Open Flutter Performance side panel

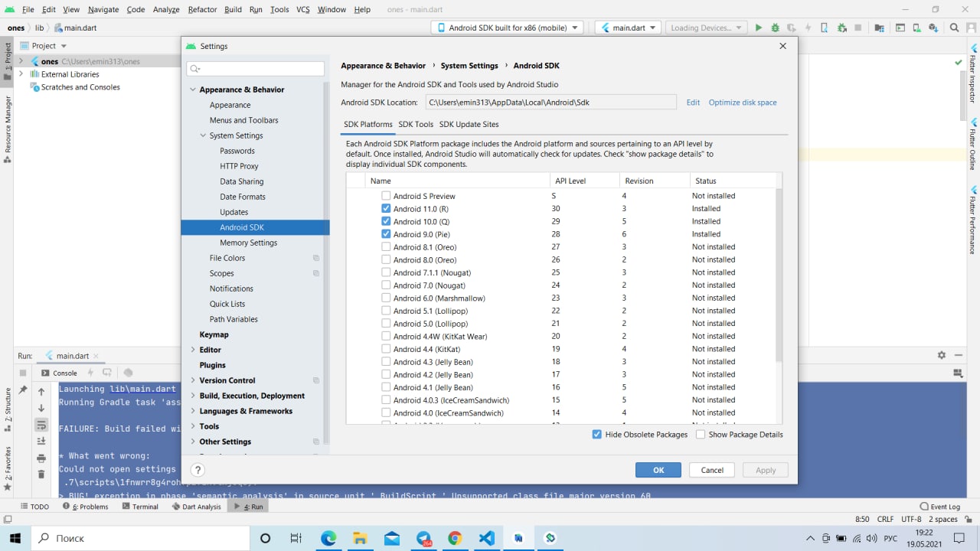(x=973, y=220)
